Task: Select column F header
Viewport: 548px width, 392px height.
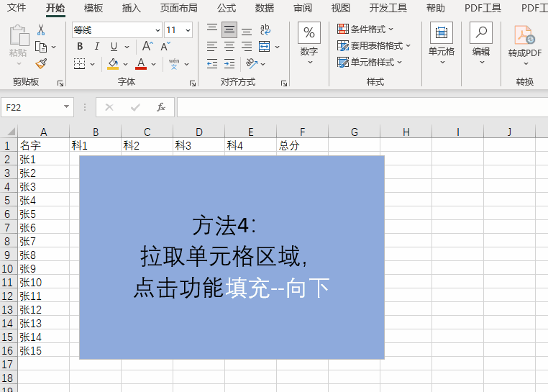Action: click(302, 132)
